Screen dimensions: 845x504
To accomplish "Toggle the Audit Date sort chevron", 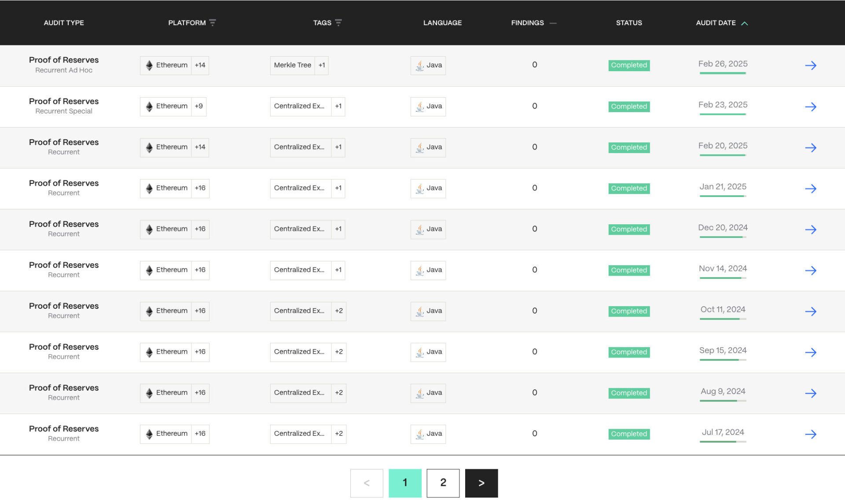I will (745, 23).
